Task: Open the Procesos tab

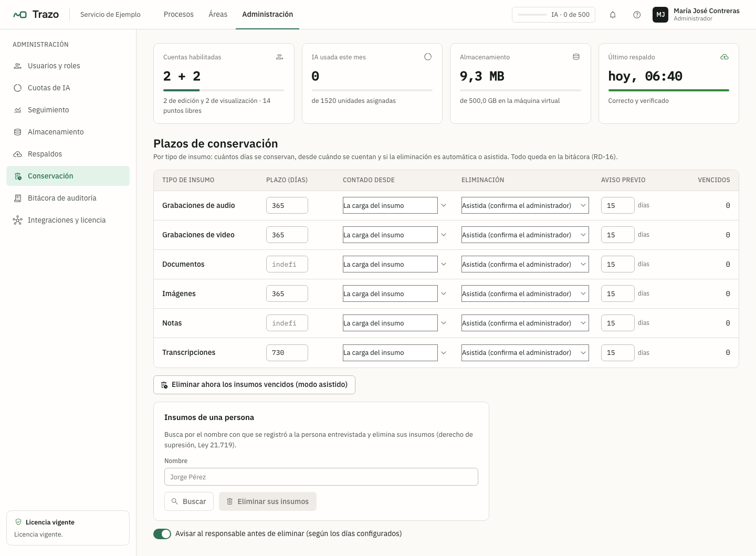Action: click(x=178, y=15)
